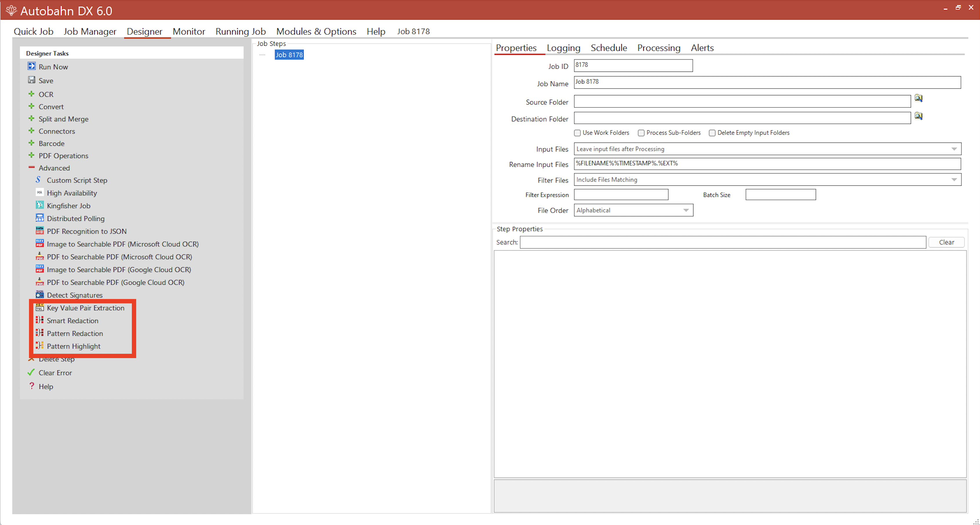Switch to the Logging tab
Screen dimensions: 980x525
coord(563,48)
